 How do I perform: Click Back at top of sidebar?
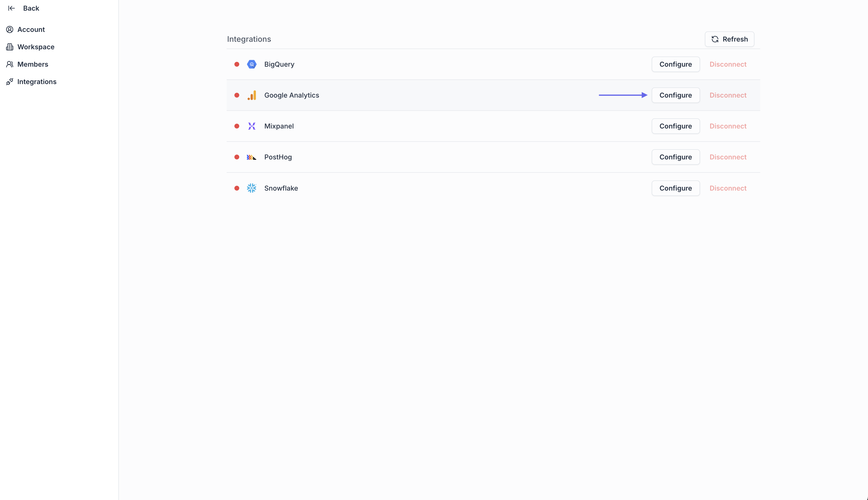(x=31, y=8)
